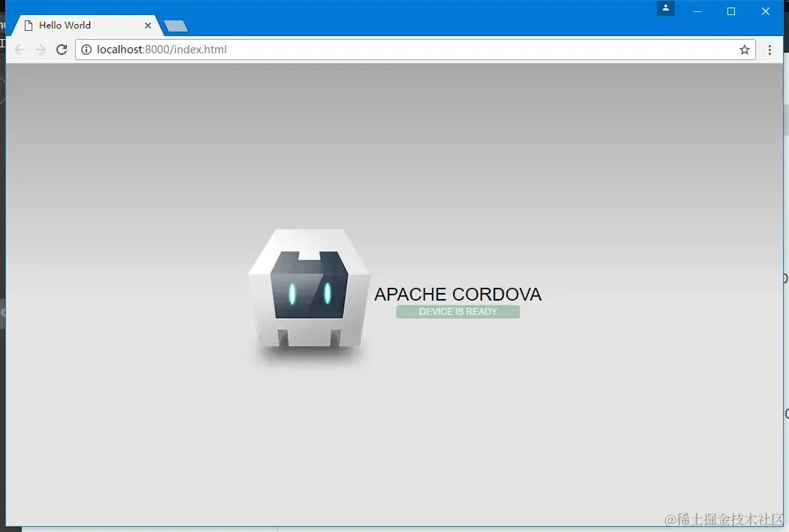Minimize the Chrome window
Viewport: 789px width, 532px height.
(x=697, y=11)
